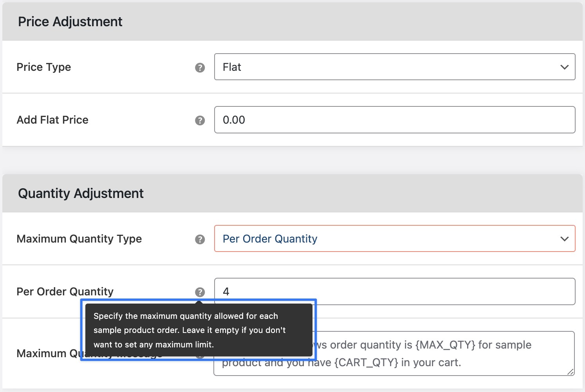Click the Quantity Adjustment section header
The width and height of the screenshot is (585, 392).
(x=81, y=193)
